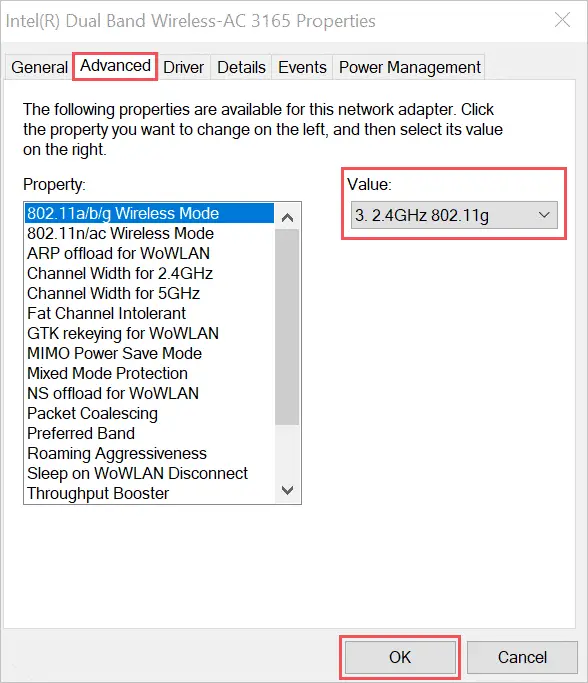588x683 pixels.
Task: Open the Value dropdown showing 2.4GHz 802.11g
Action: pos(454,215)
